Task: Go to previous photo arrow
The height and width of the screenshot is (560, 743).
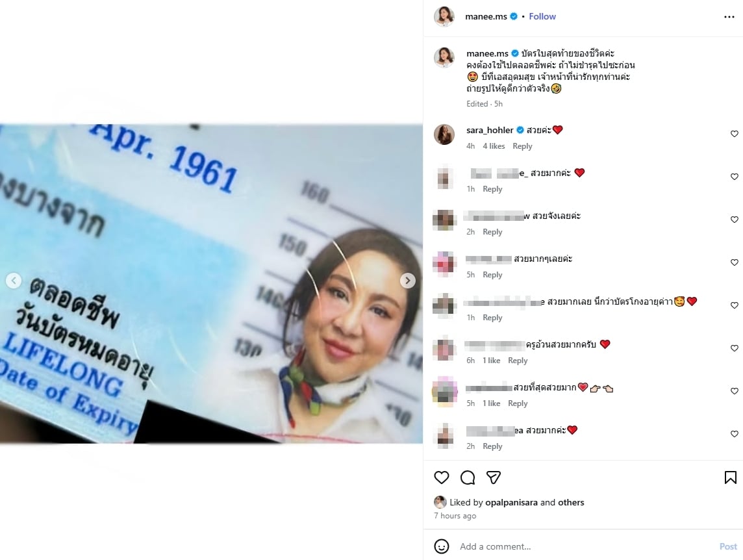Action: [14, 281]
